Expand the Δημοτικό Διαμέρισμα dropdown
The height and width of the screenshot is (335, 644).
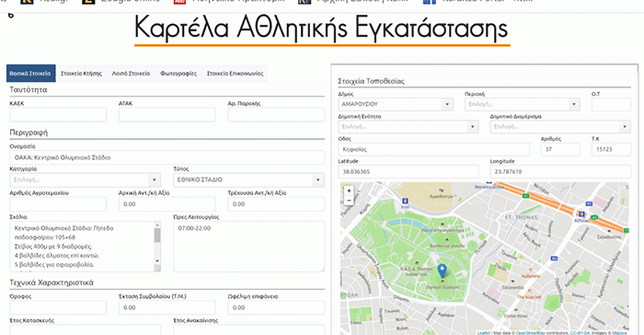560,127
